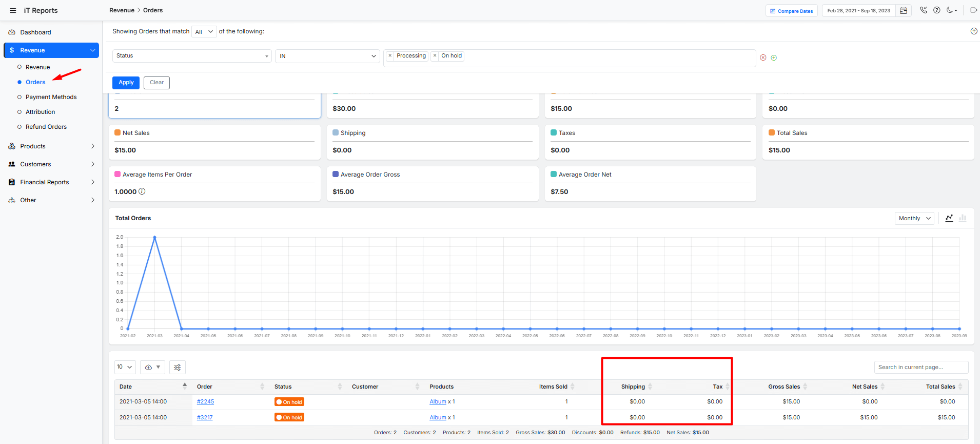Click the Apply filter button

126,83
